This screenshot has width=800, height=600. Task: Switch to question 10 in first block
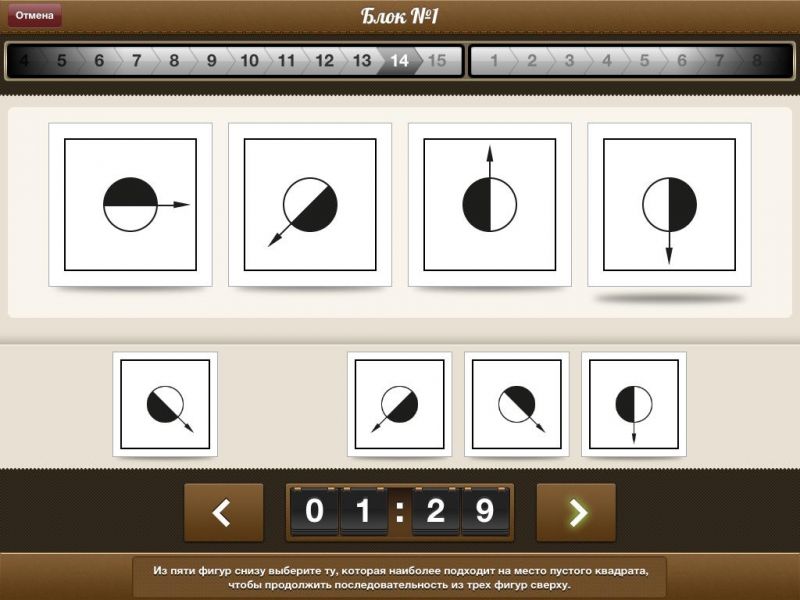249,61
